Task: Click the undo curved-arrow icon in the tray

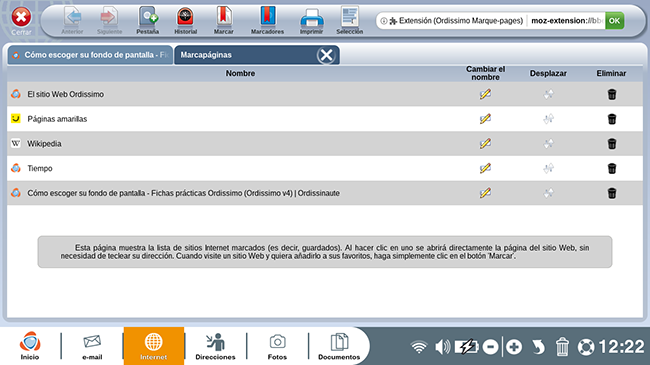Action: pos(538,347)
